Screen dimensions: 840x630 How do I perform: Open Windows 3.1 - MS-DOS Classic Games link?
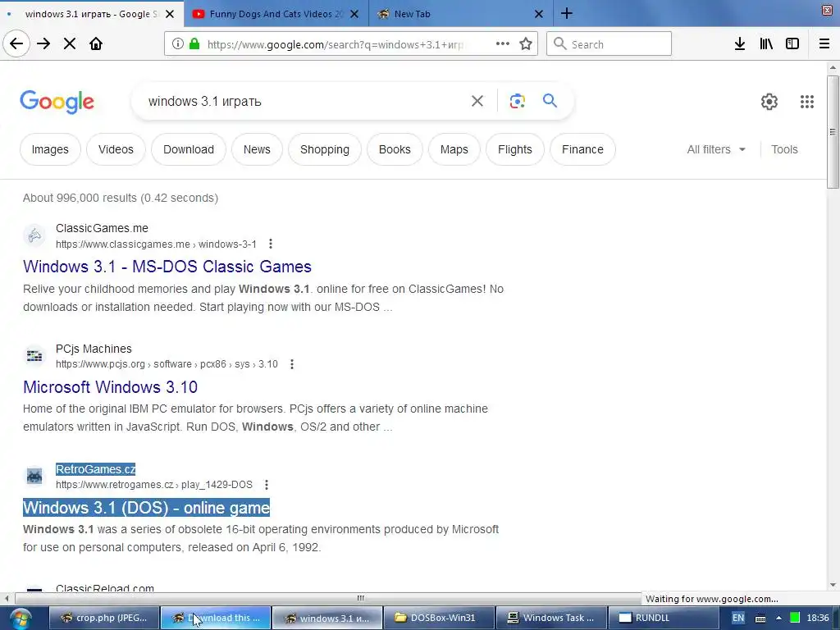(x=167, y=267)
